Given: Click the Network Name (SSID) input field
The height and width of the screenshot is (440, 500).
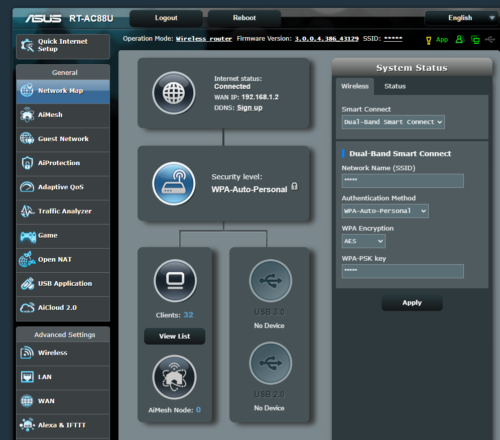Looking at the screenshot, I should pyautogui.click(x=403, y=181).
